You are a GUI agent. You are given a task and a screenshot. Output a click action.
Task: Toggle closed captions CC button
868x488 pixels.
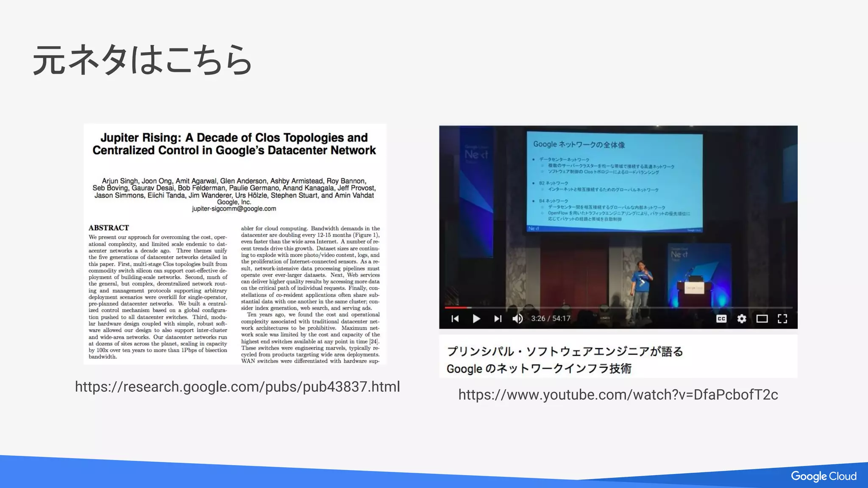(x=721, y=319)
